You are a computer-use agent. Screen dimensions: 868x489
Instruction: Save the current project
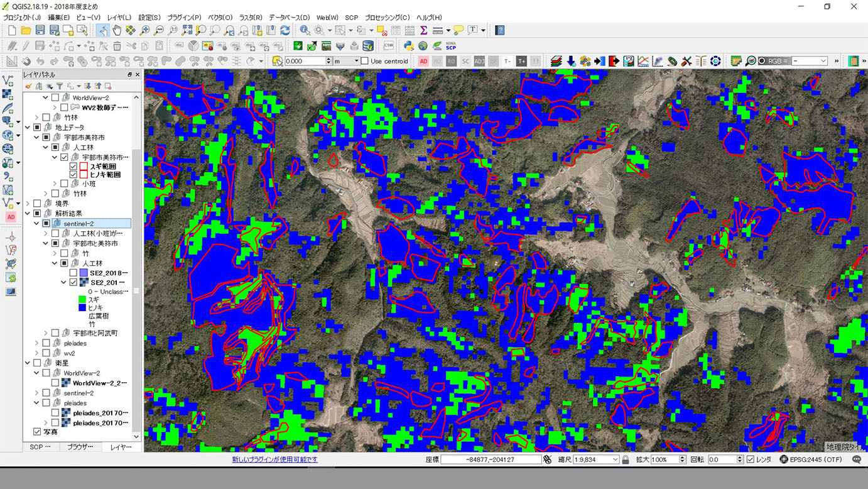[40, 30]
